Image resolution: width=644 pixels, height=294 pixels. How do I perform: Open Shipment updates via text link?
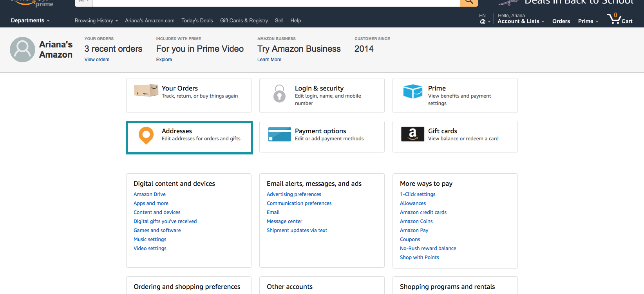(297, 230)
